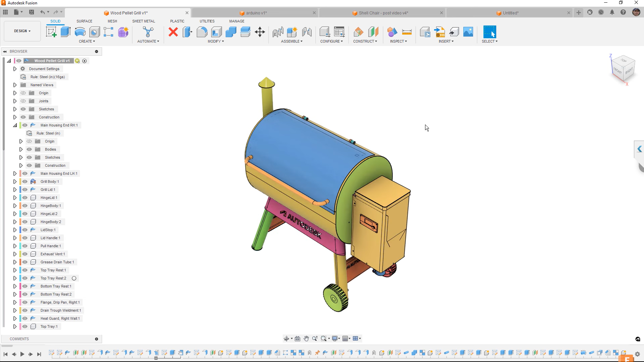Select the Lid Handle:1 component

pos(50,238)
